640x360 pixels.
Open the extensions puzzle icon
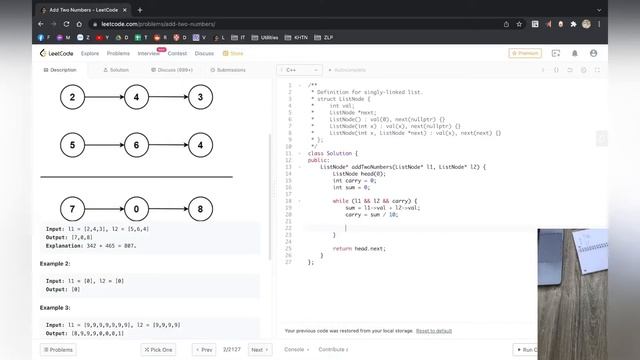point(573,24)
